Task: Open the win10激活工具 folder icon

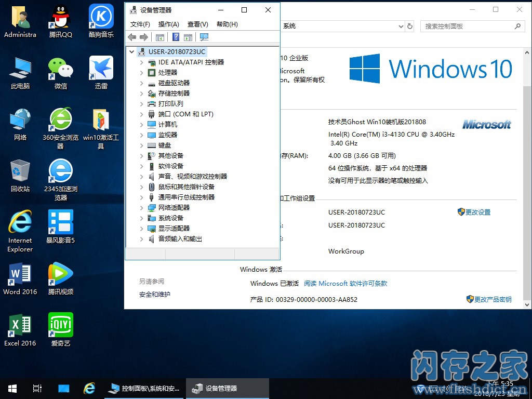Action: pyautogui.click(x=101, y=128)
